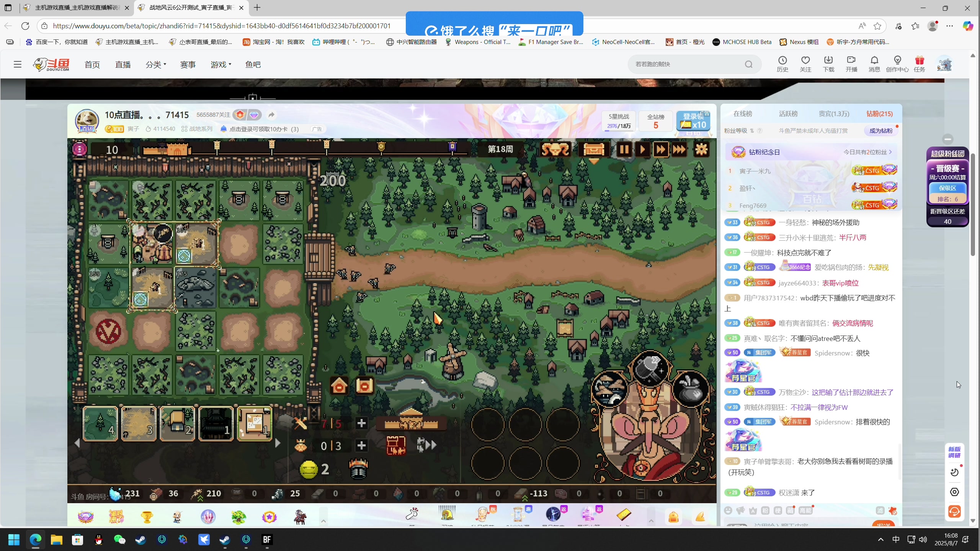The width and height of the screenshot is (980, 551).
Task: Open the 5星挑战 panel
Action: tap(619, 121)
